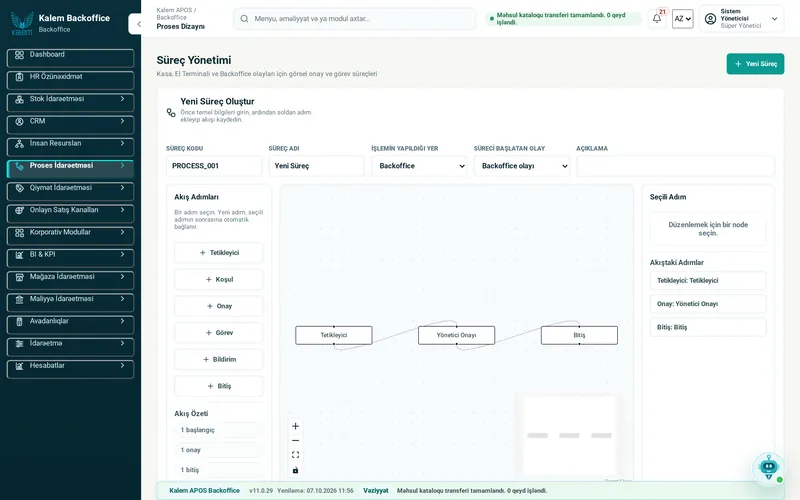Expand the CRM menu chevron

click(122, 121)
